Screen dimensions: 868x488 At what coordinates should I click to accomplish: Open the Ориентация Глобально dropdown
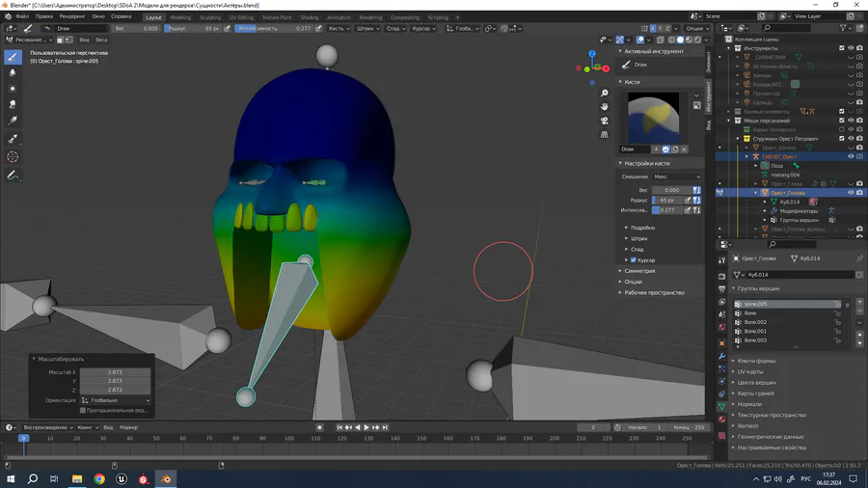point(116,400)
